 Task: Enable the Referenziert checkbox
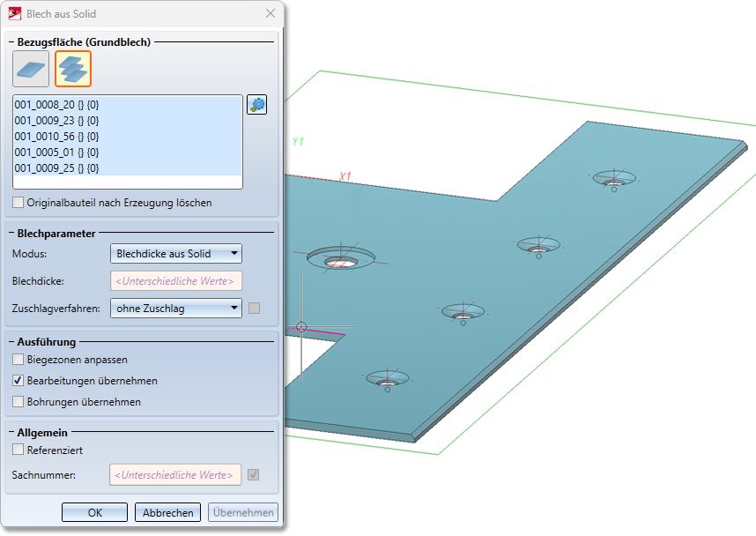[19, 450]
